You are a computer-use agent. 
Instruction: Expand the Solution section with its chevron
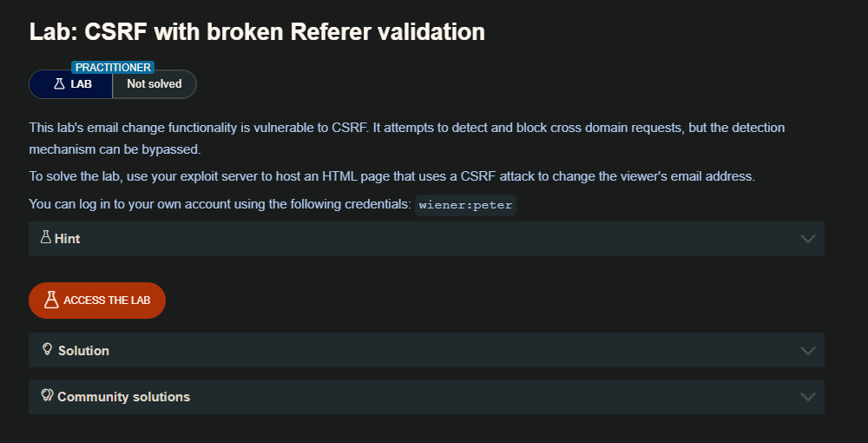807,351
